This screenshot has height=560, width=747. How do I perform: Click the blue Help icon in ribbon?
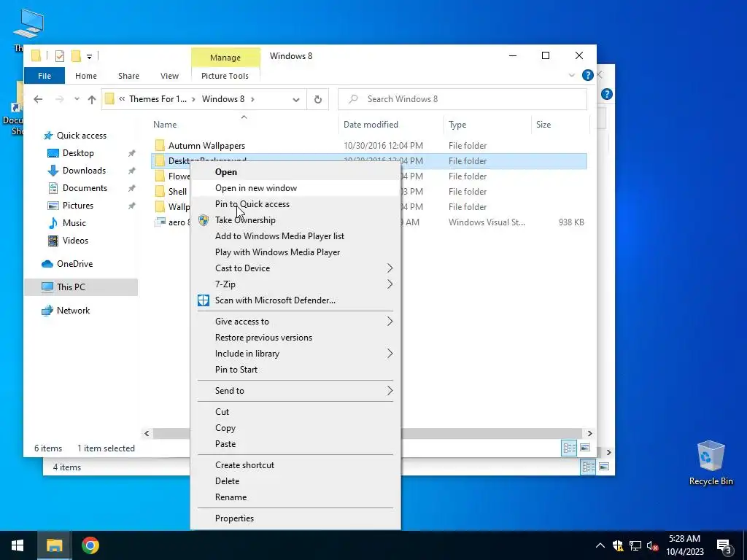coord(588,75)
